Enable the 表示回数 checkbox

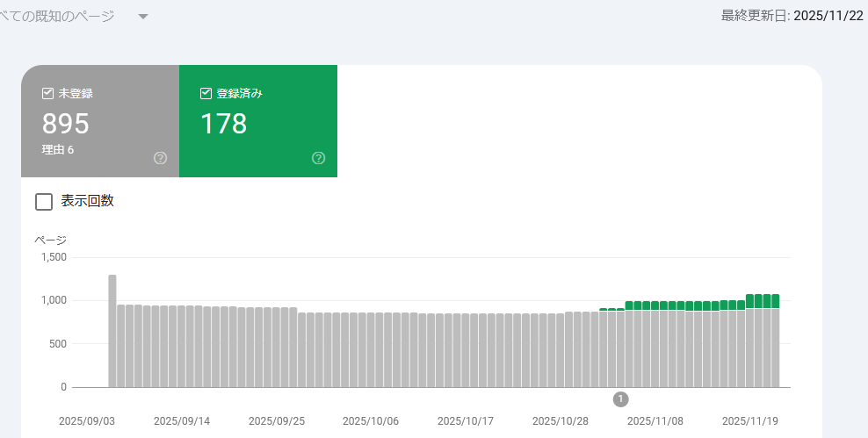(44, 202)
